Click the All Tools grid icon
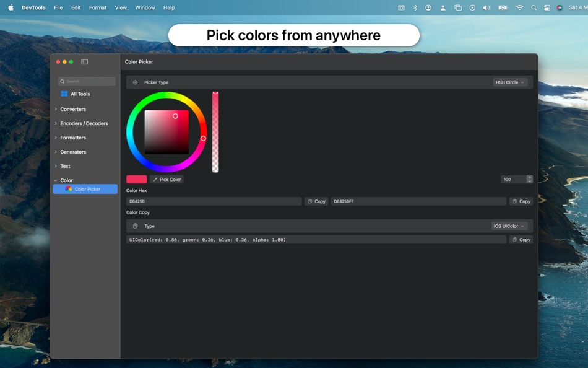 click(64, 94)
